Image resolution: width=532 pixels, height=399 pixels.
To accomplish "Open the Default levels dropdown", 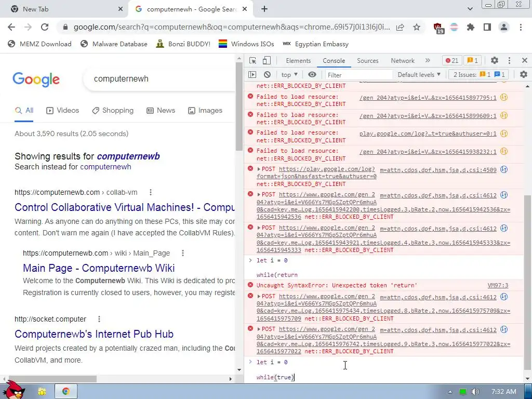I will 419,75.
